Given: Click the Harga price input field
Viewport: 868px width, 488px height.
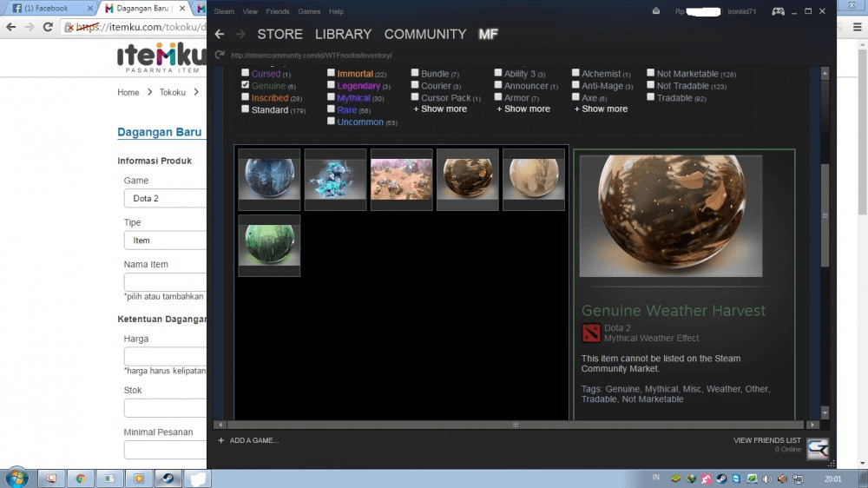Looking at the screenshot, I should [x=165, y=356].
